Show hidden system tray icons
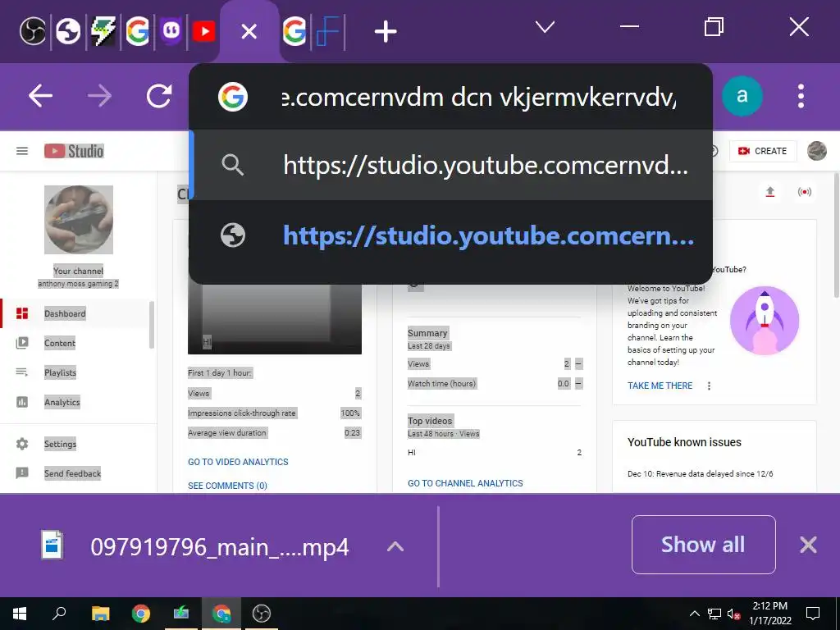Screen dimensions: 840x630 click(x=694, y=614)
